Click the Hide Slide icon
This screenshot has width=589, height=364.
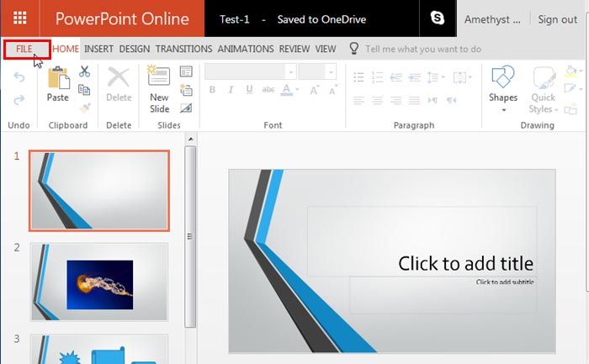(x=186, y=108)
